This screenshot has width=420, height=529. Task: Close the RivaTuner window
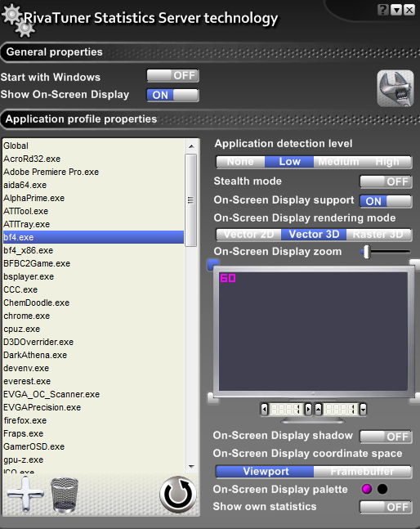click(x=409, y=10)
